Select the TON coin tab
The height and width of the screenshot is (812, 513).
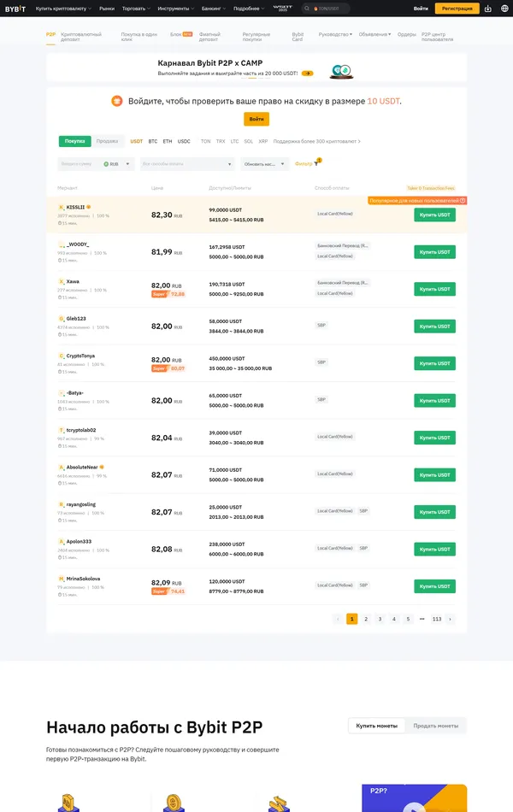tap(206, 141)
